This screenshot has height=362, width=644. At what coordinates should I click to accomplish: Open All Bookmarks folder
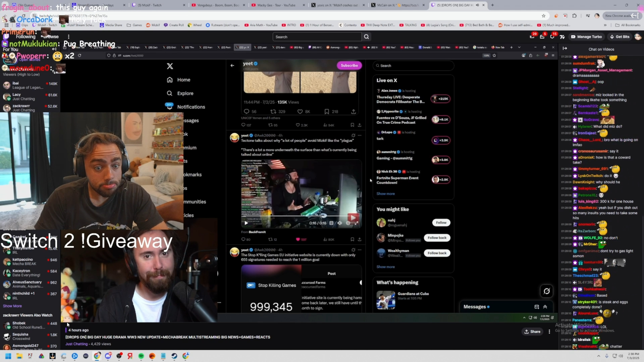point(628,25)
